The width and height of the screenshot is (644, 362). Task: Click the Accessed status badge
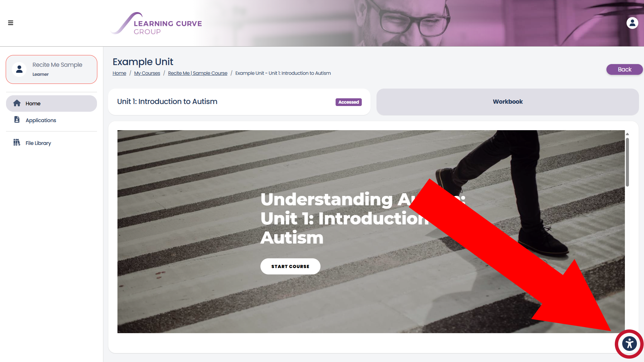click(x=348, y=102)
